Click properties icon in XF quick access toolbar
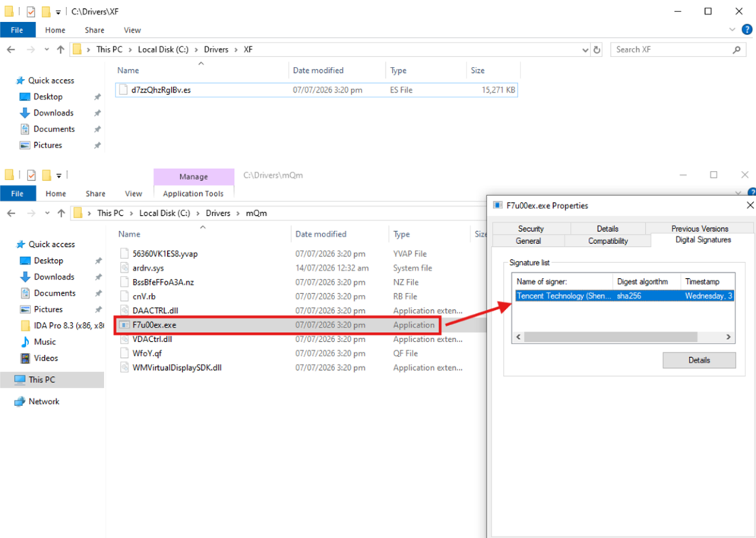 click(31, 11)
